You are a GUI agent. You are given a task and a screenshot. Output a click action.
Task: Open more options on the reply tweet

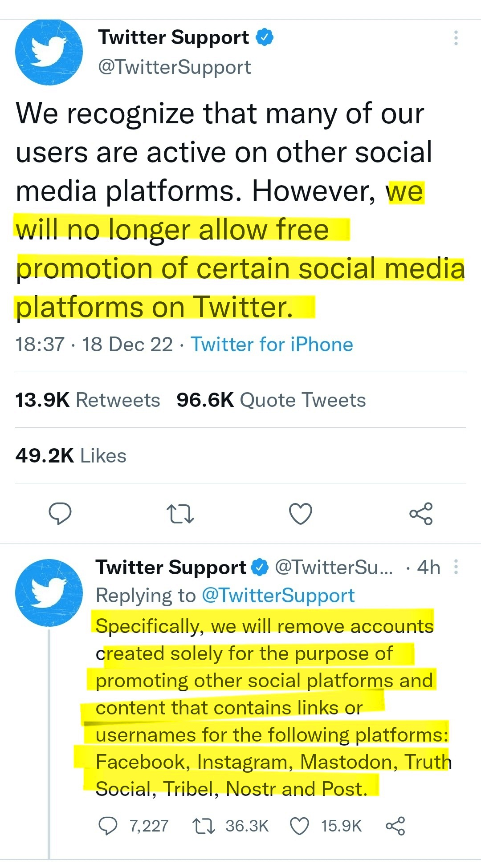point(456,567)
